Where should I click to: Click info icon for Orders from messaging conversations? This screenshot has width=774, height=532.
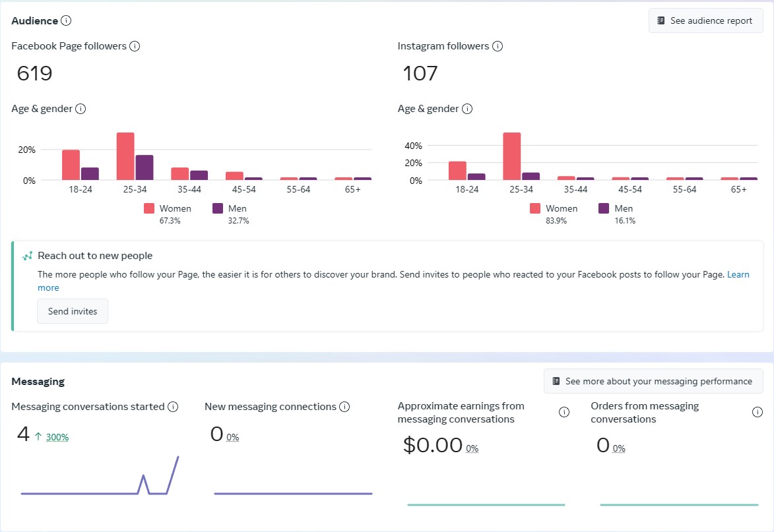click(758, 413)
